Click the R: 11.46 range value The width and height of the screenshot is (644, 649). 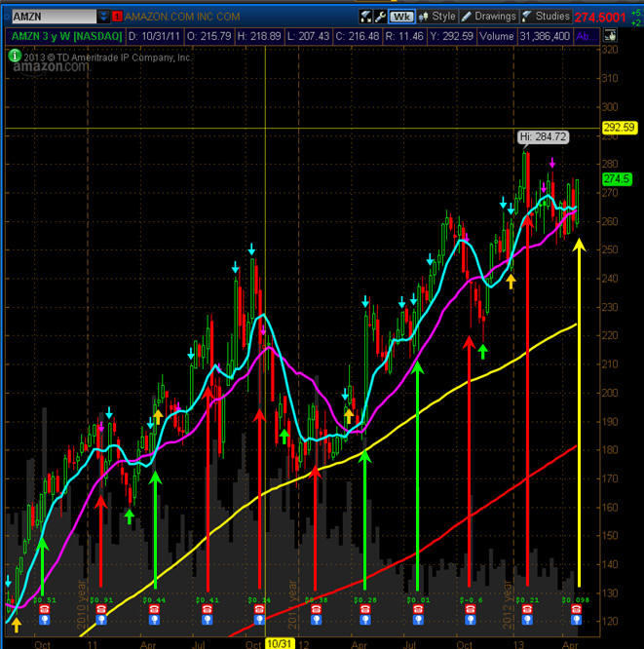click(x=404, y=36)
